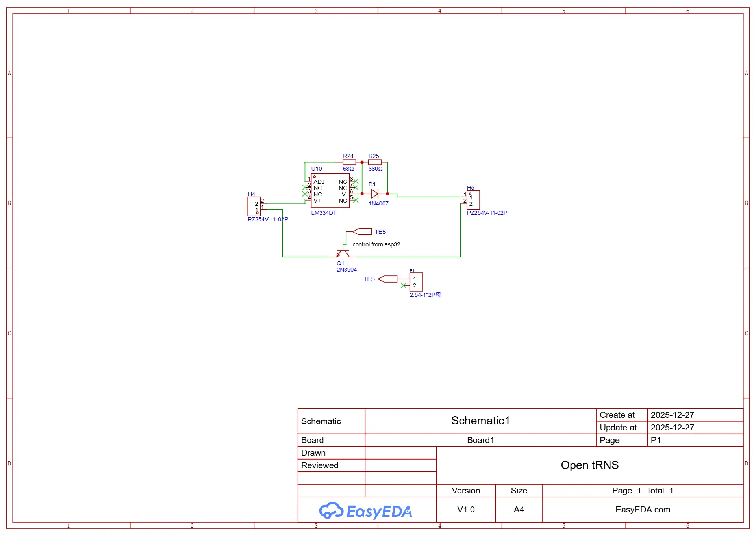The width and height of the screenshot is (756, 536).
Task: Click the R25 designator label
Action: click(x=374, y=156)
